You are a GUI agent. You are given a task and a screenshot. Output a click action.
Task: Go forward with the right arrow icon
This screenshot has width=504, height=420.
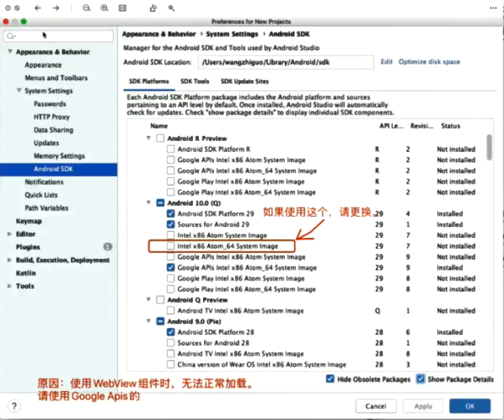56,8
